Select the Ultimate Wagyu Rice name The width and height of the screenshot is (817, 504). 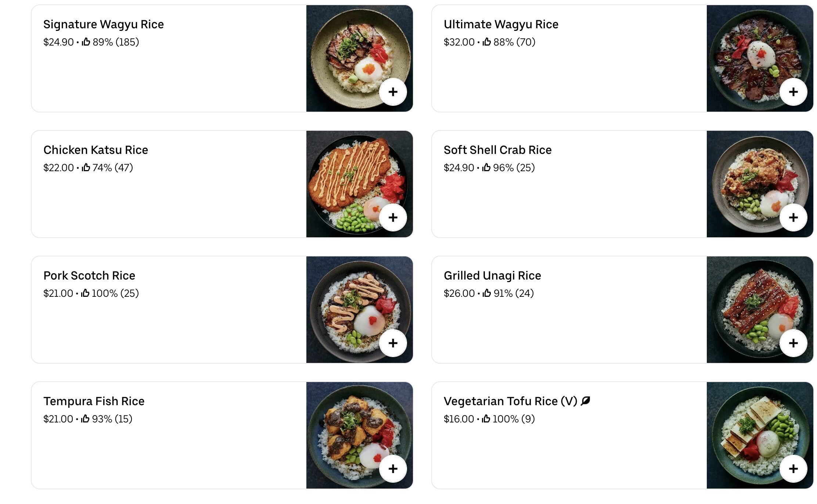(x=501, y=24)
